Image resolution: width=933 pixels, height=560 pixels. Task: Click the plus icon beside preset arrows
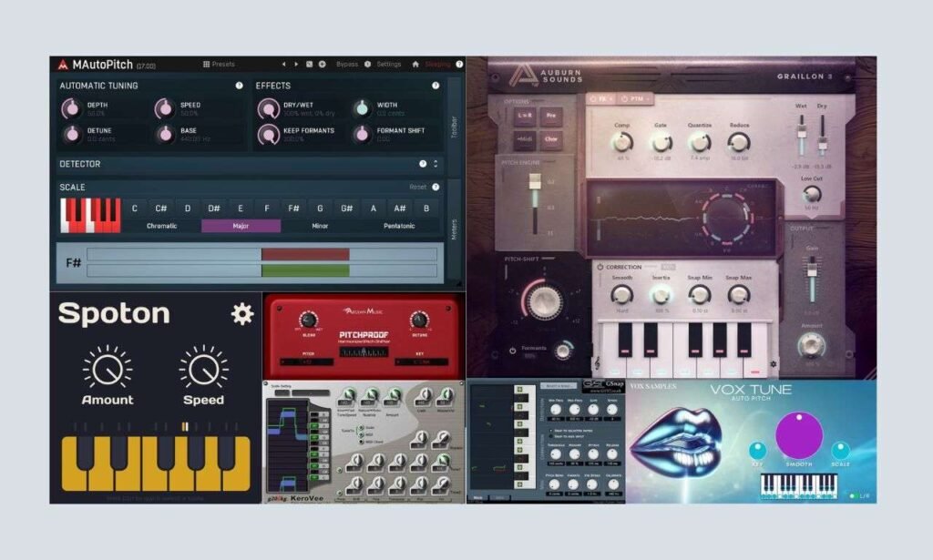click(322, 64)
